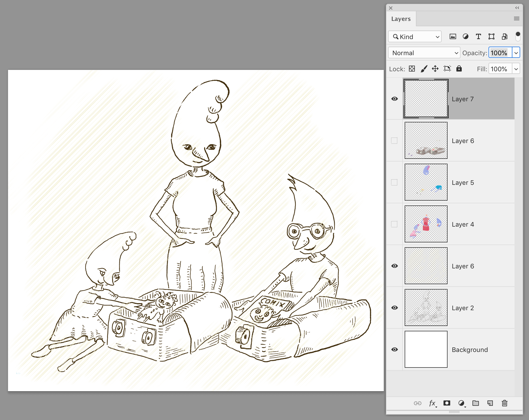Click the Fill 100% input field
Viewport: 529px width, 420px height.
click(500, 69)
